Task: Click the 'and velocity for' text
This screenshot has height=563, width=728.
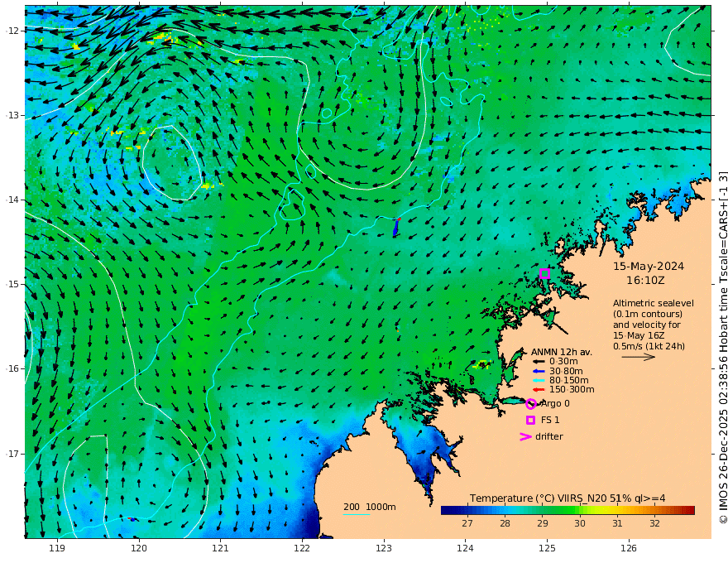Action: 647,325
